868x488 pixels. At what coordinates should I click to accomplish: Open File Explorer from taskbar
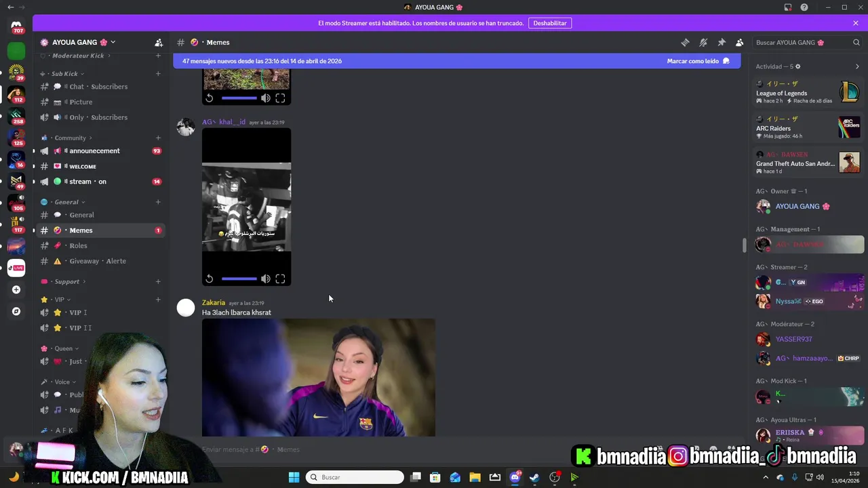pos(475,477)
